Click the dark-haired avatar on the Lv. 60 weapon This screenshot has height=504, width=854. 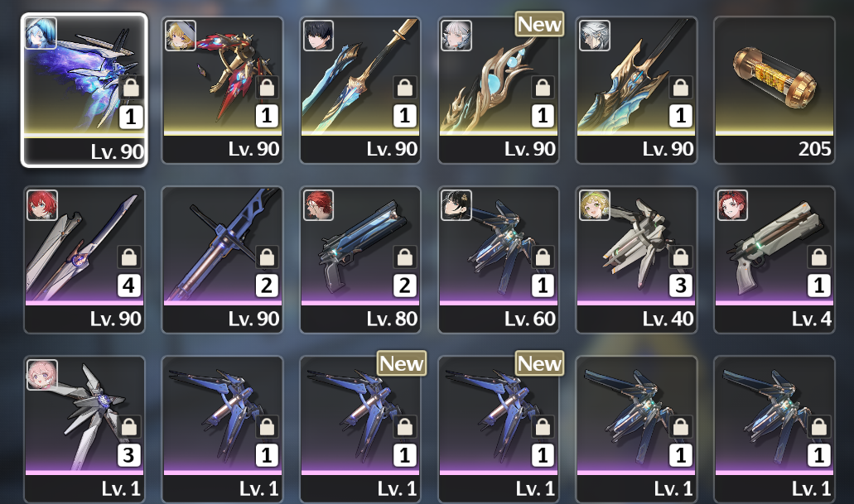456,205
